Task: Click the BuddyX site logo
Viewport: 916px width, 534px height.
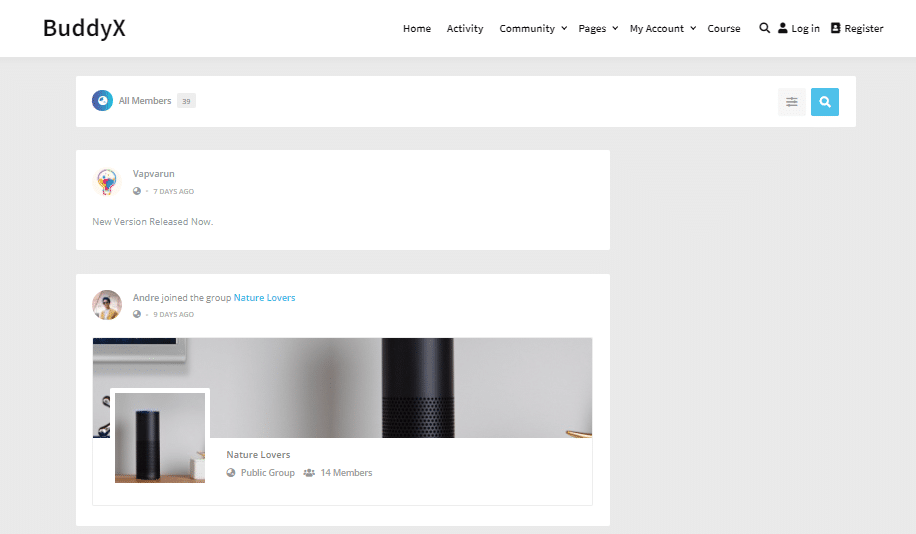Action: click(x=84, y=28)
